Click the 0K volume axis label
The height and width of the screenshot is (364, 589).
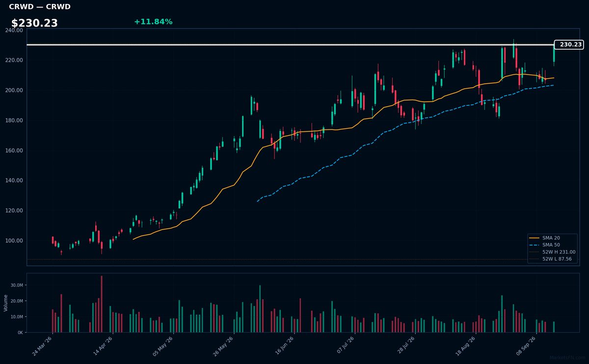click(20, 333)
